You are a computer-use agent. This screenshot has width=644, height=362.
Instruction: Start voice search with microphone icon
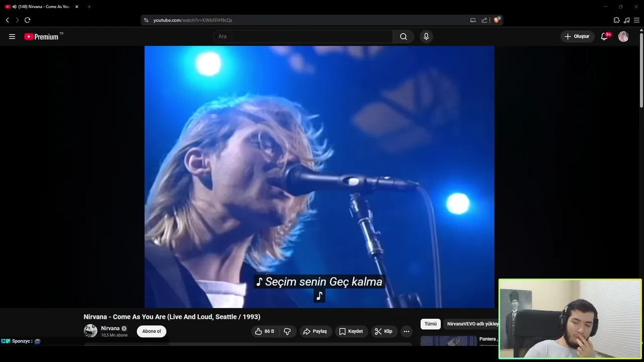(426, 37)
